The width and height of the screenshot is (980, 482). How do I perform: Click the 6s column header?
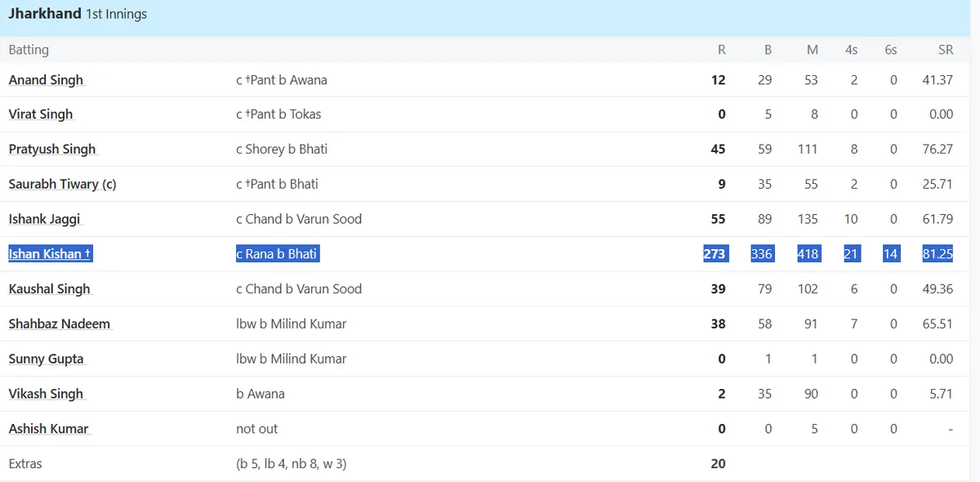point(890,50)
